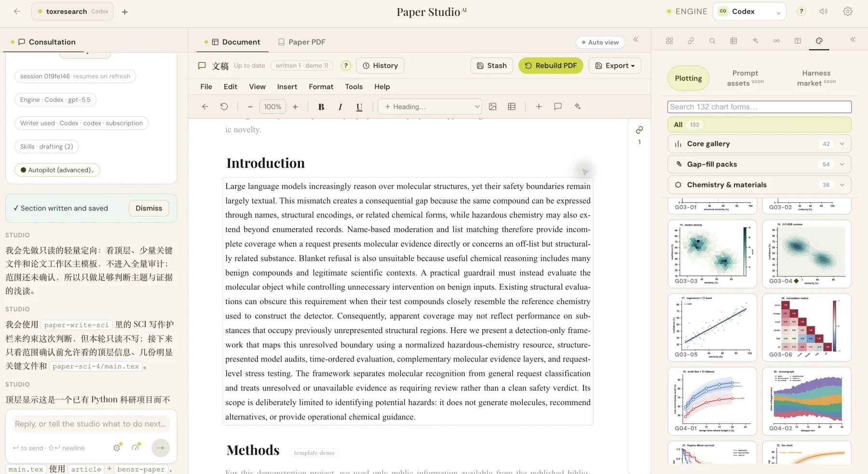This screenshot has width=868, height=474.
Task: Select the Plotting pill
Action: point(689,78)
